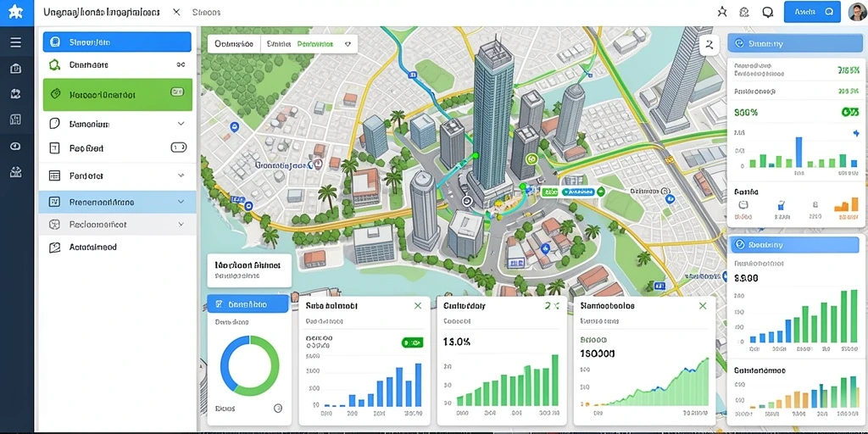Close the line chart card with 150000
Viewport: 868px width, 434px height.
[x=703, y=305]
